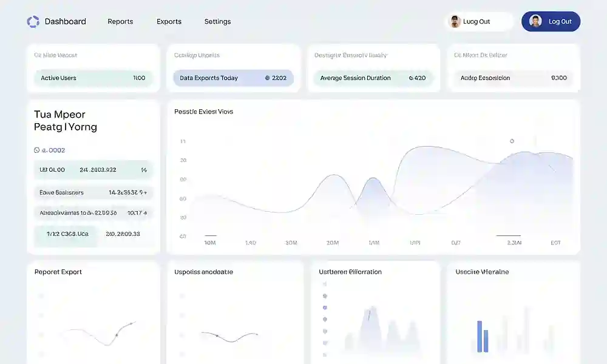Click the Average Session Duration pill
The width and height of the screenshot is (607, 364).
[373, 78]
